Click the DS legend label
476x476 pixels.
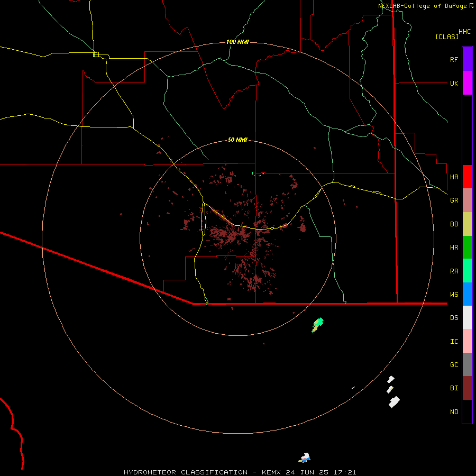(454, 318)
